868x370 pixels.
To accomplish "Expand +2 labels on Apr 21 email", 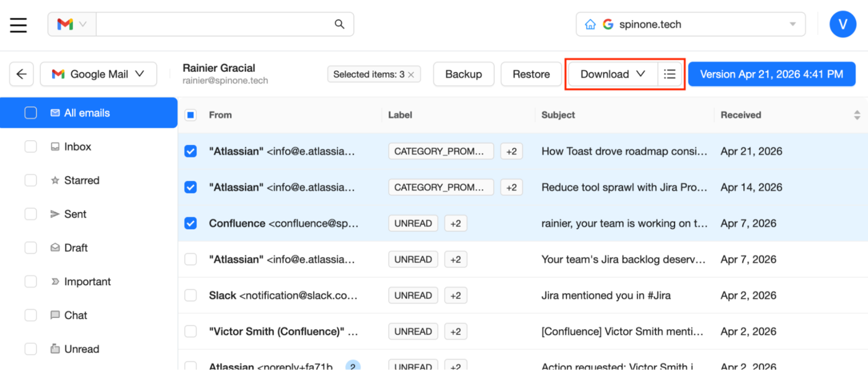I will point(511,151).
